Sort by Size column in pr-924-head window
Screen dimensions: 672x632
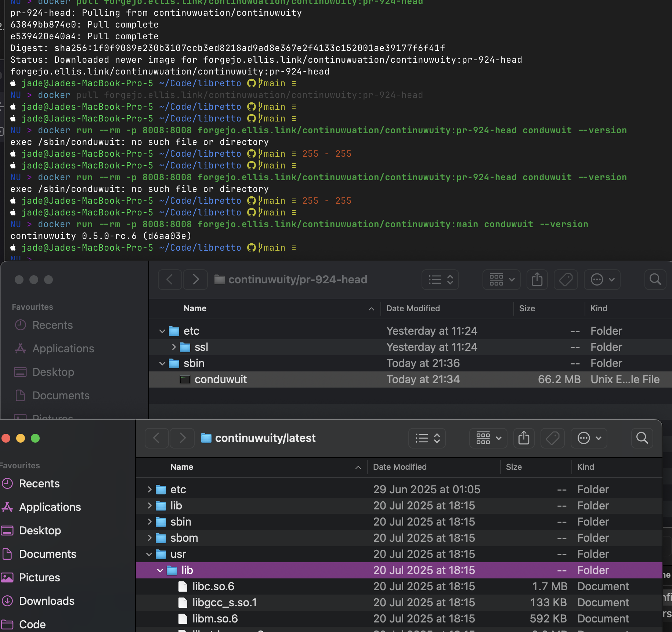click(x=527, y=308)
